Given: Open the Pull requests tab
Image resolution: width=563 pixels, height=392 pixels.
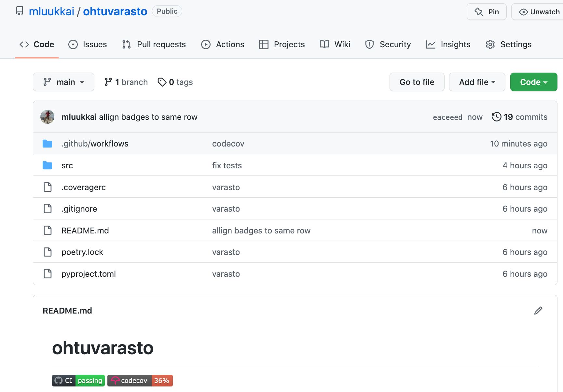Looking at the screenshot, I should coord(154,44).
